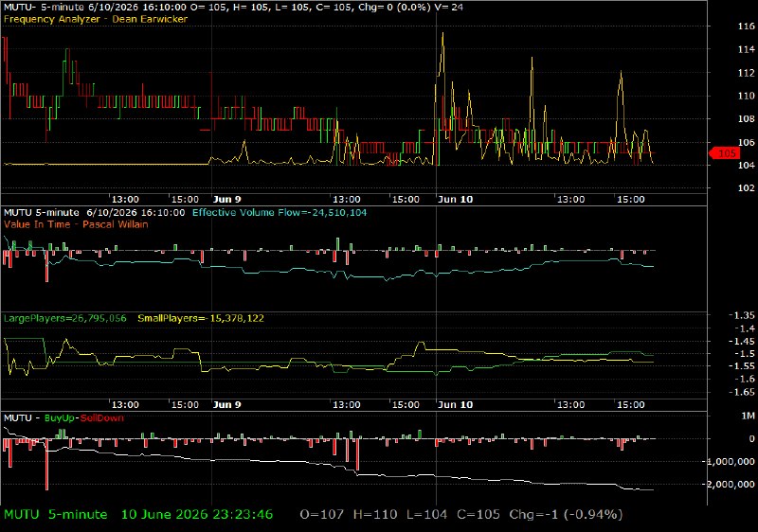The width and height of the screenshot is (758, 532).
Task: Click the 'Jun 9' date label under the LargePlayers panel
Action: point(227,404)
